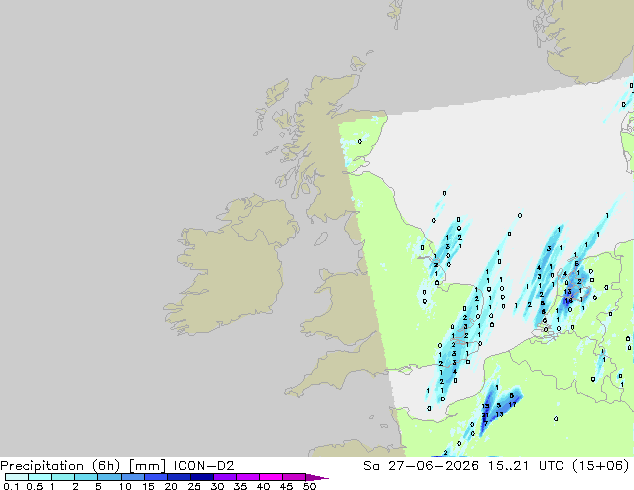Screen dimensions: 634x490
Task: Click the "18" precipitation value on the map
Action: [568, 301]
